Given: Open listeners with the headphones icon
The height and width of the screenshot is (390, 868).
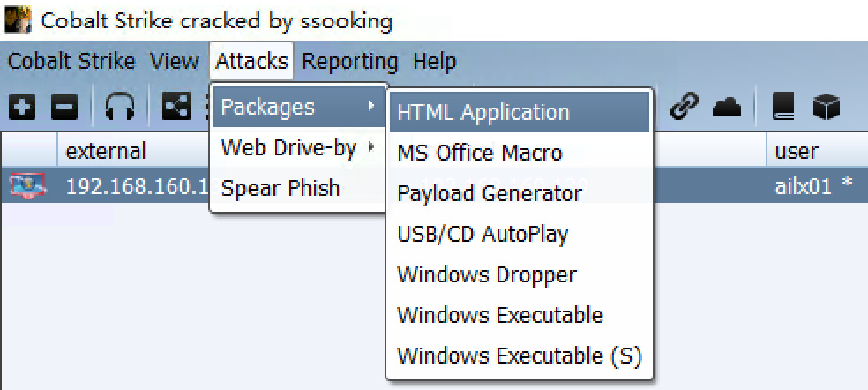Looking at the screenshot, I should [x=120, y=108].
